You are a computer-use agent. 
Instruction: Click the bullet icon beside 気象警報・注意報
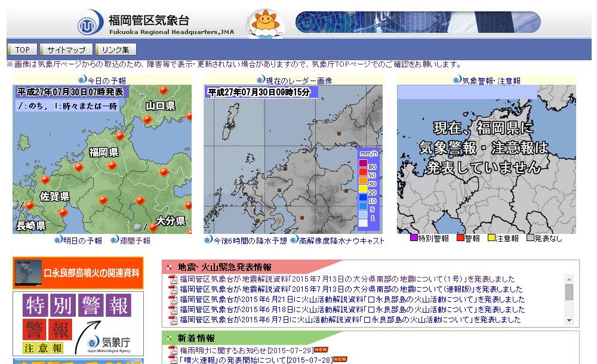(457, 80)
